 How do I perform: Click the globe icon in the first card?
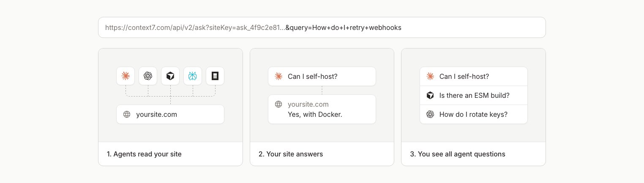pos(126,114)
